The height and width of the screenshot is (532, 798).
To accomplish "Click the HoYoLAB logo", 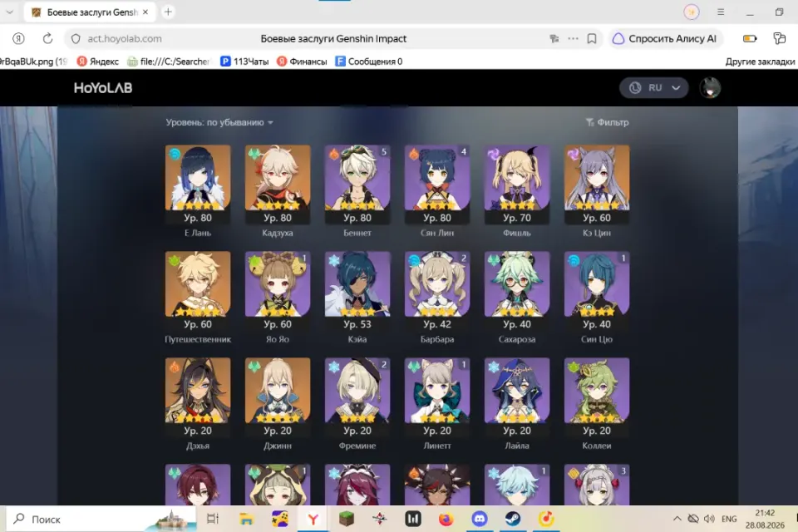I will [103, 88].
